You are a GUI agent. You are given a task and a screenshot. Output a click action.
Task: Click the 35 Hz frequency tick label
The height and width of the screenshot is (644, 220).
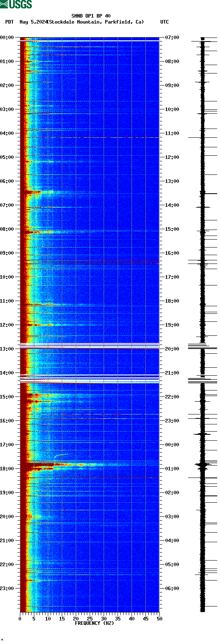tap(118, 619)
